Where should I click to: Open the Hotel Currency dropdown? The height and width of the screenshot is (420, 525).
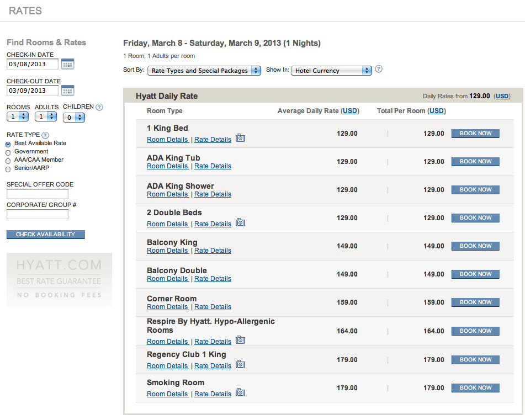pyautogui.click(x=331, y=71)
